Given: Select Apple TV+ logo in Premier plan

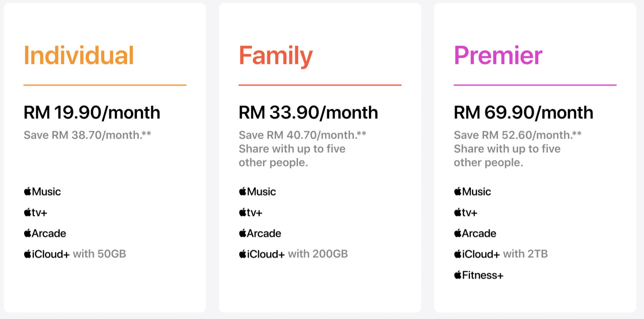Looking at the screenshot, I should [466, 213].
